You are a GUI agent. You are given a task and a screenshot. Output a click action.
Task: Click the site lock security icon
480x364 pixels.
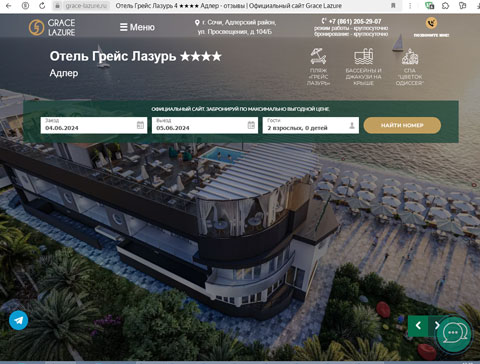pyautogui.click(x=57, y=6)
